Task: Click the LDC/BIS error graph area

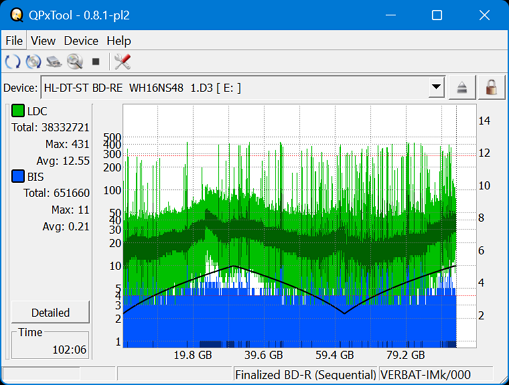Action: 299,226
